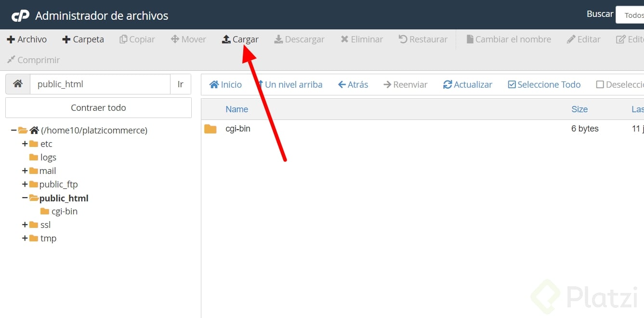Click the cgi-bin name in file list
Image resolution: width=644 pixels, height=318 pixels.
(238, 129)
